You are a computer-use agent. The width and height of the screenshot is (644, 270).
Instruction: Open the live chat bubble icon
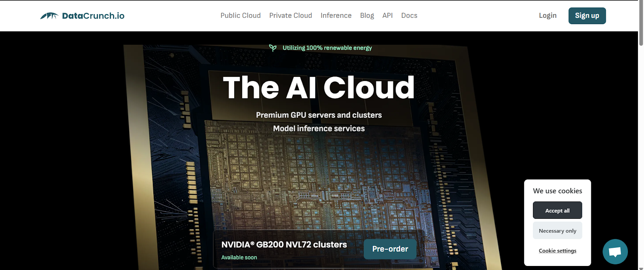[615, 252]
